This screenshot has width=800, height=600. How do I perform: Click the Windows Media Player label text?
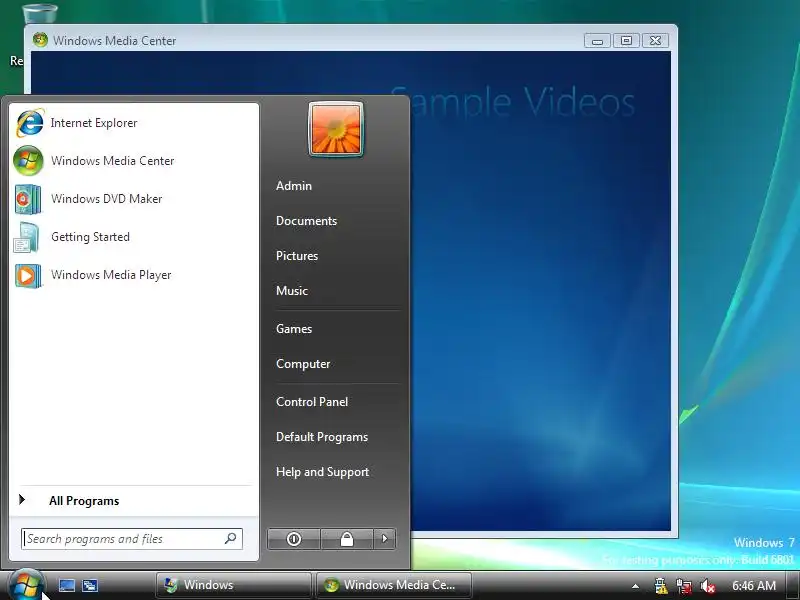[111, 275]
